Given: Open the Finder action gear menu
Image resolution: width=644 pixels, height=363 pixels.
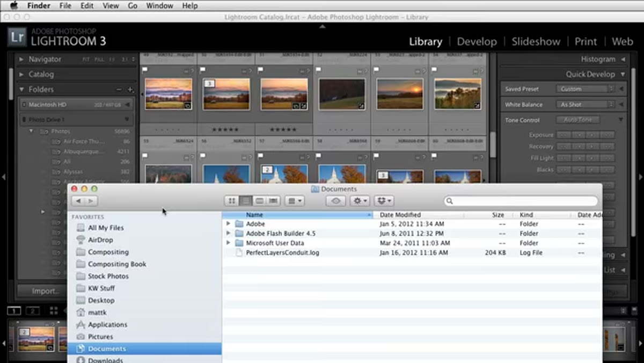Looking at the screenshot, I should point(360,201).
